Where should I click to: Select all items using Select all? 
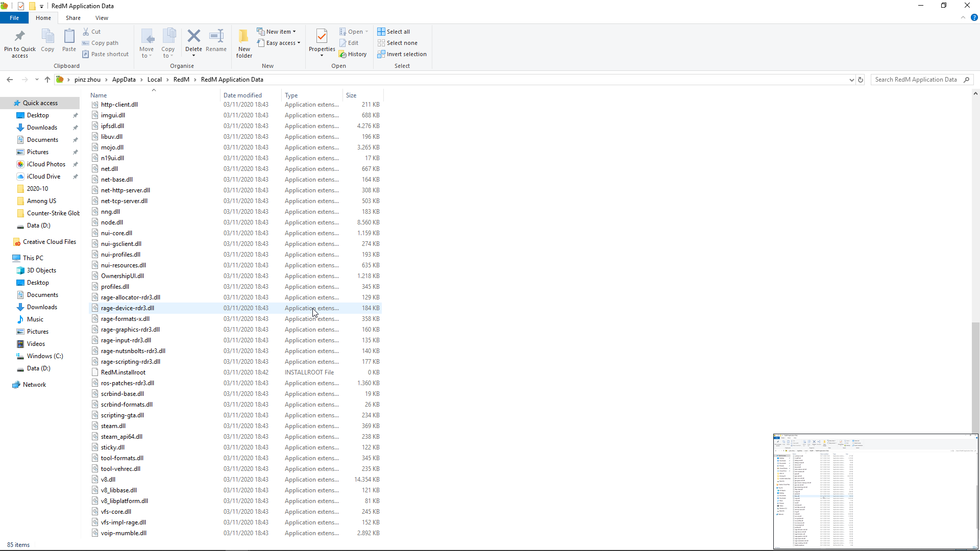coord(394,31)
